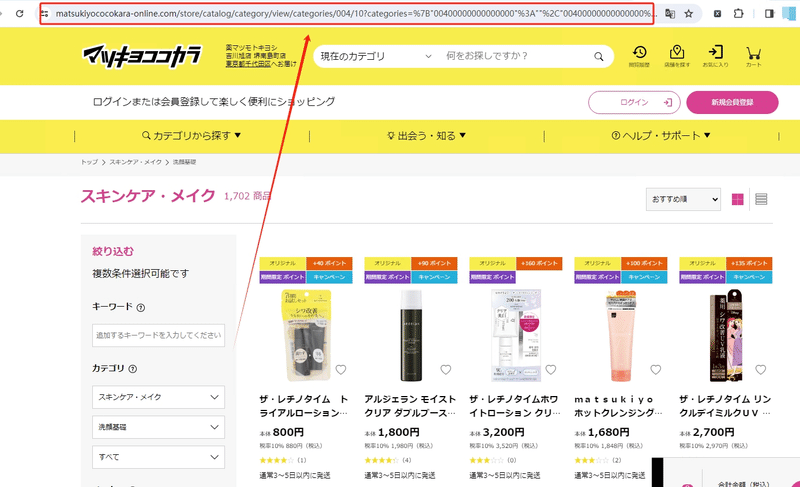Image resolution: width=800 pixels, height=487 pixels.
Task: Open the ザ・レチノタイムホワイトローション product image
Action: 516,335
